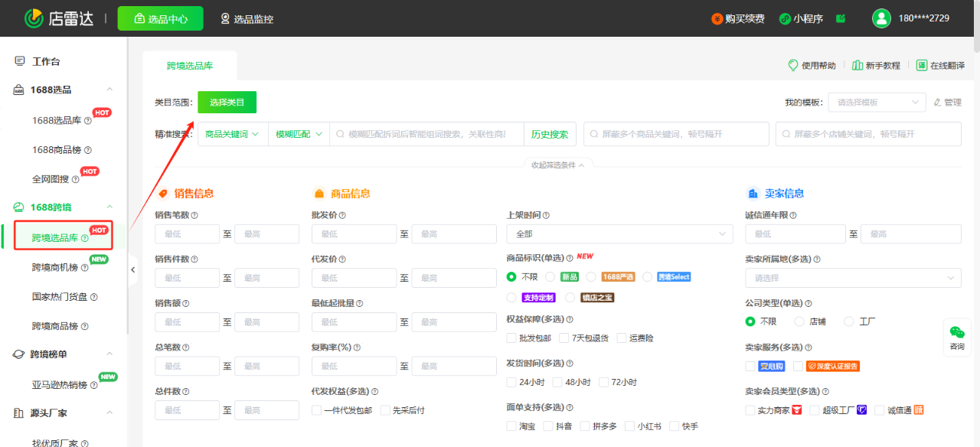Image resolution: width=980 pixels, height=447 pixels.
Task: Click the 1688跨境 section icon
Action: pyautogui.click(x=19, y=207)
